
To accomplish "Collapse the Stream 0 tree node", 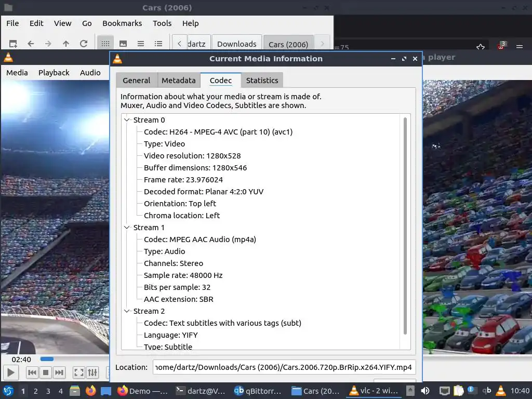I will 127,120.
